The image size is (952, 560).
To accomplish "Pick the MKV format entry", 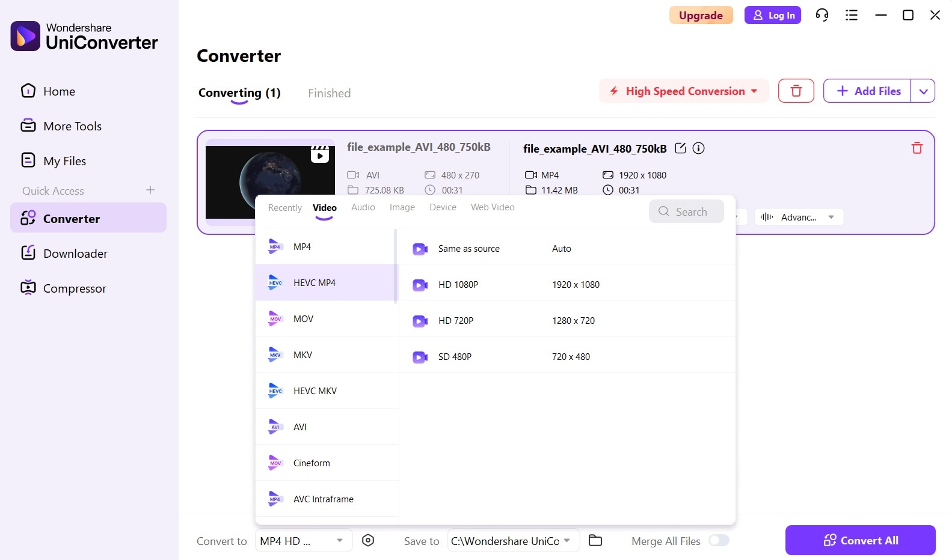I will pyautogui.click(x=327, y=355).
